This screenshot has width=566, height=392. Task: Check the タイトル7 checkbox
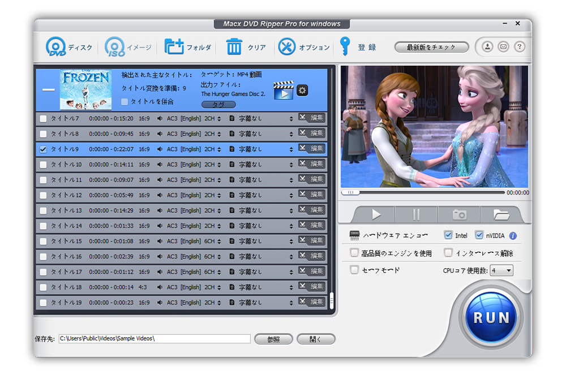click(43, 119)
